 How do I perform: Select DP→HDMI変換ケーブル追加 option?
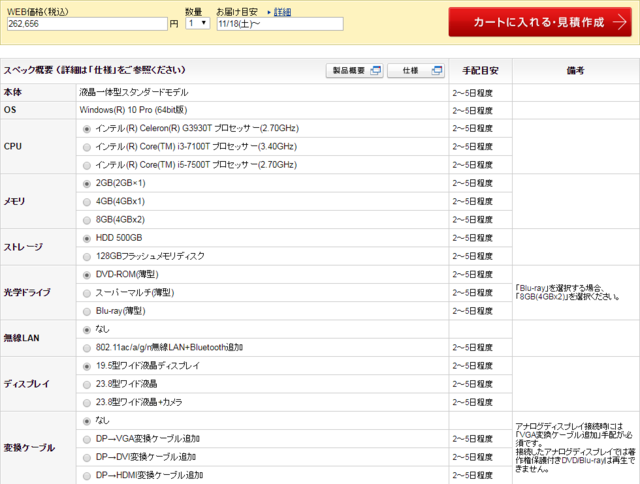pyautogui.click(x=87, y=476)
